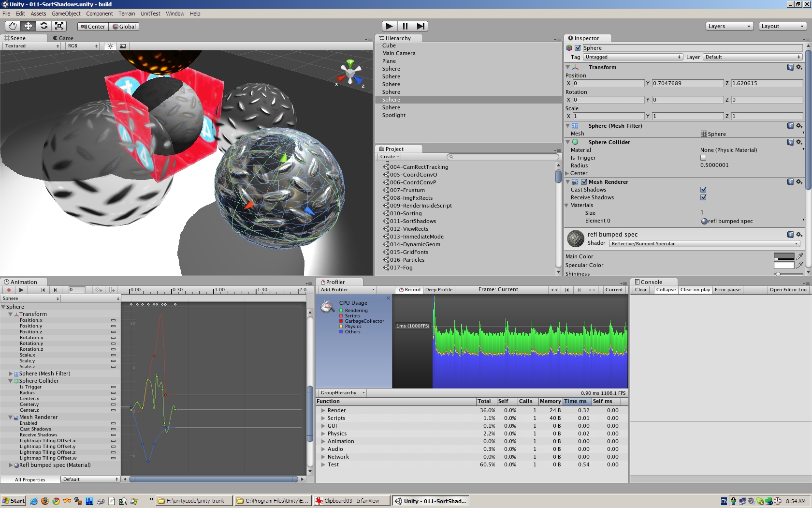This screenshot has width=812, height=508.
Task: Collapse the Transform group in Animation tree
Action: [10, 314]
